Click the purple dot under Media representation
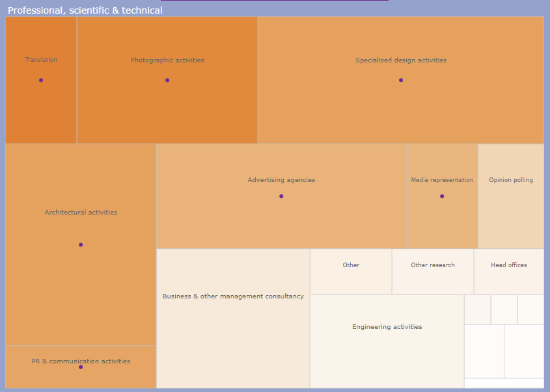550x392 pixels. point(442,196)
